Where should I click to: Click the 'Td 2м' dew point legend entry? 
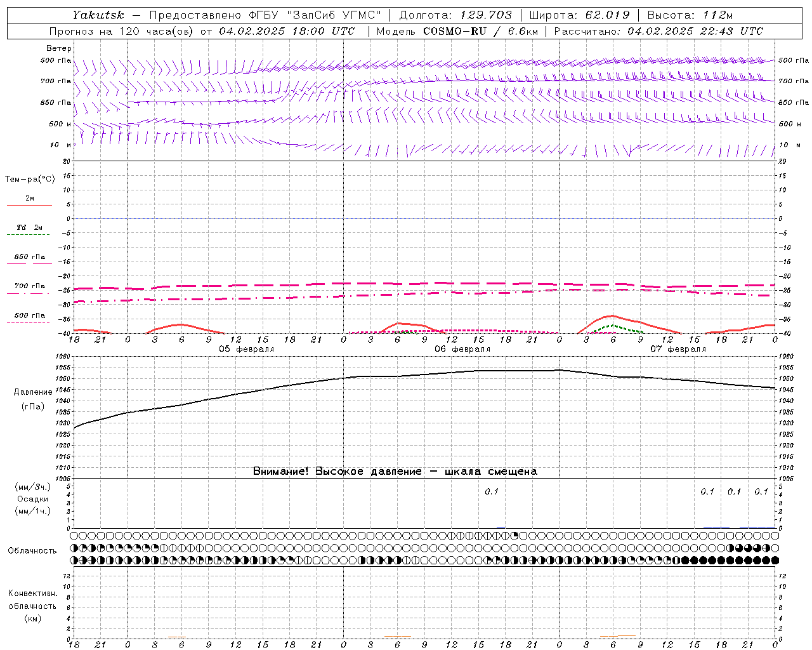pos(29,227)
